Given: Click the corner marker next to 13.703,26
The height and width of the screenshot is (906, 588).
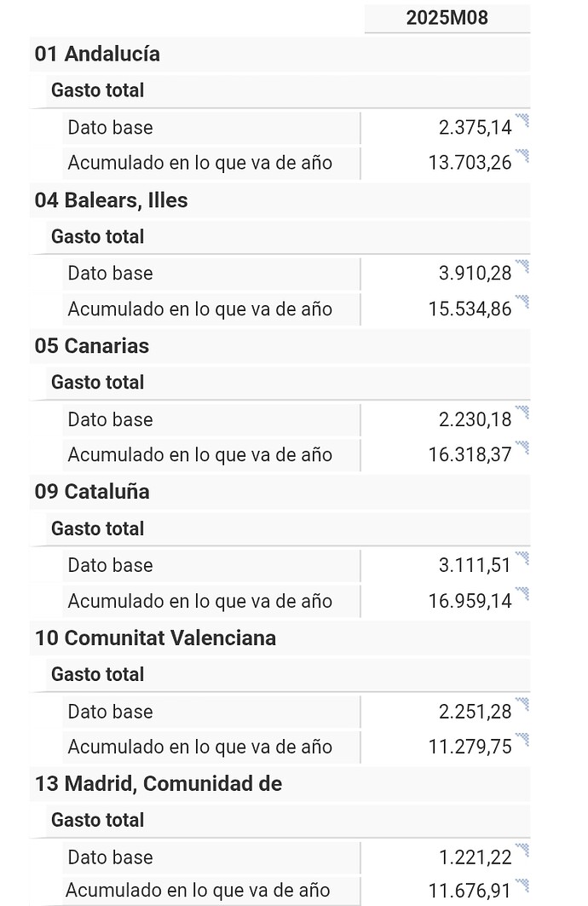Looking at the screenshot, I should (522, 155).
